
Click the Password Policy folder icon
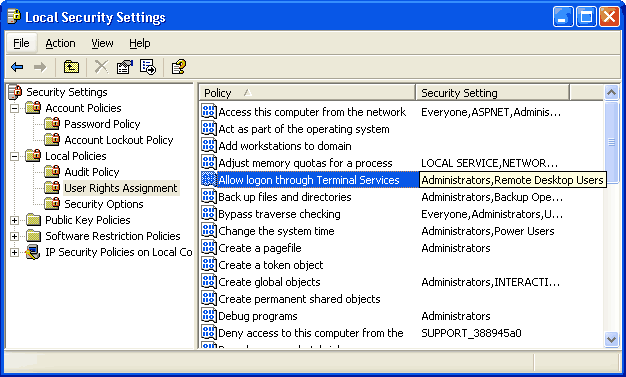pos(52,124)
